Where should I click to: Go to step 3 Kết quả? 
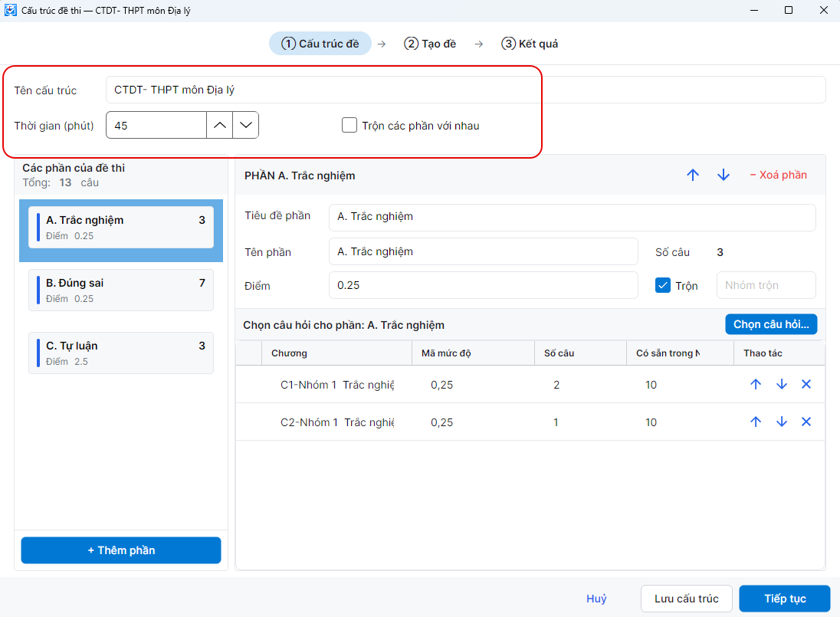pos(530,44)
